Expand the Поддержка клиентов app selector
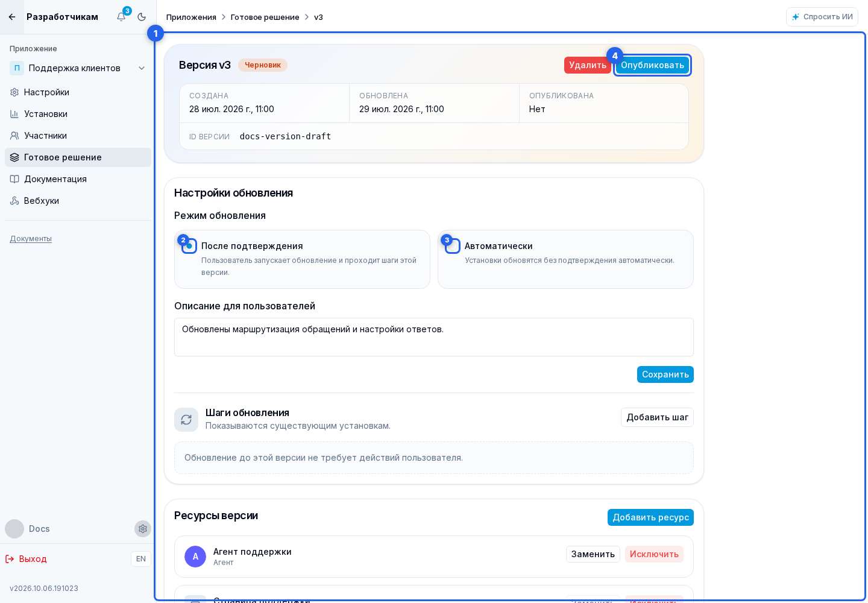Viewport: 868px width, 603px height. (x=78, y=68)
